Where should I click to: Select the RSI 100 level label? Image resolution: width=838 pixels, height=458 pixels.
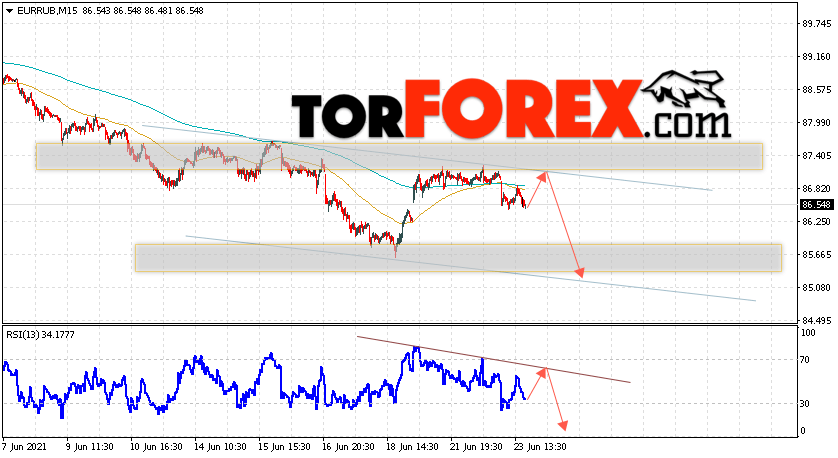tap(808, 333)
